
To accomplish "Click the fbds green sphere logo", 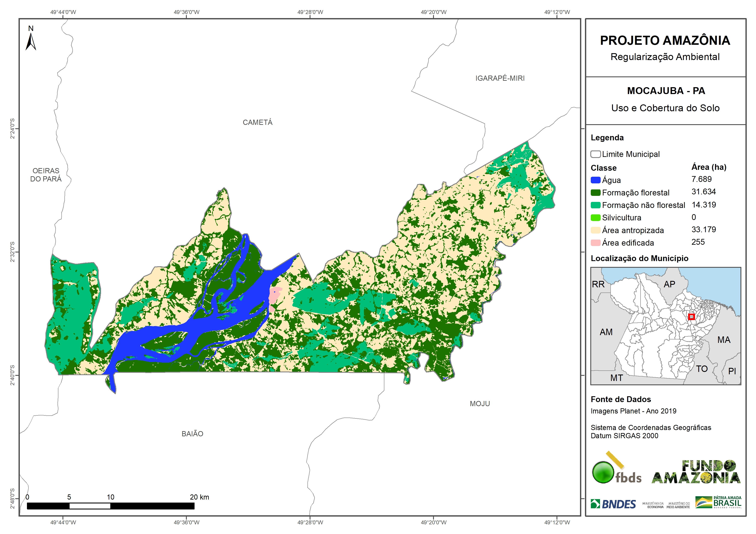I will coord(603,472).
